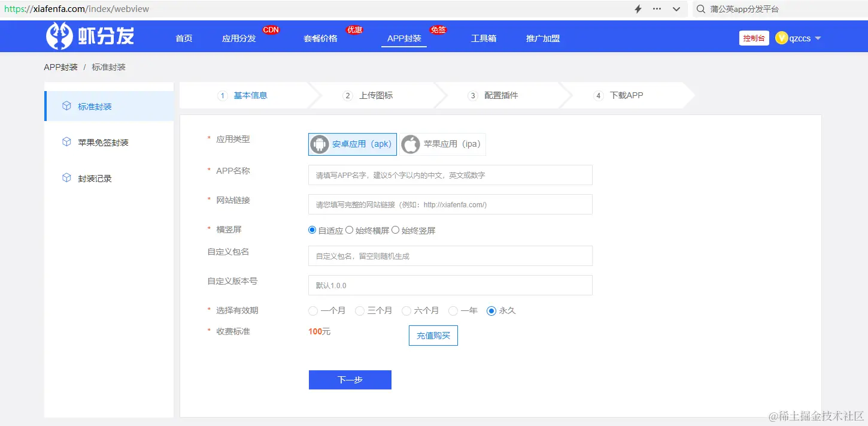Click the 充值购买 button
This screenshot has height=426, width=868.
[x=433, y=336]
